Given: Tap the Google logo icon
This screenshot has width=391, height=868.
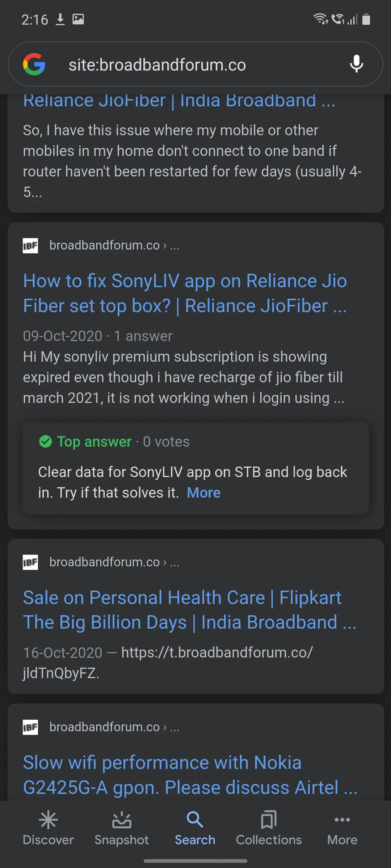Looking at the screenshot, I should 34,64.
